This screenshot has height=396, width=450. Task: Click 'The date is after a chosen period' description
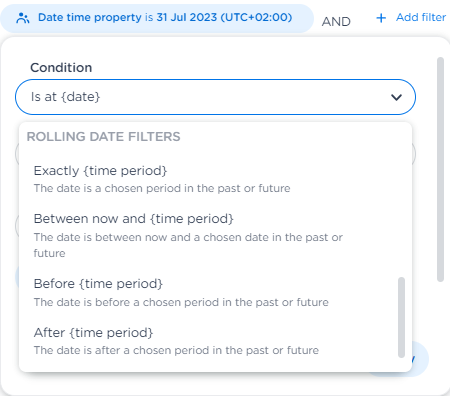[176, 350]
